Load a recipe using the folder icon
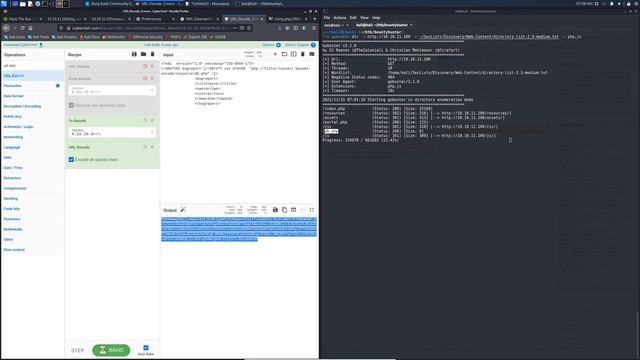The image size is (640, 360). tap(143, 54)
